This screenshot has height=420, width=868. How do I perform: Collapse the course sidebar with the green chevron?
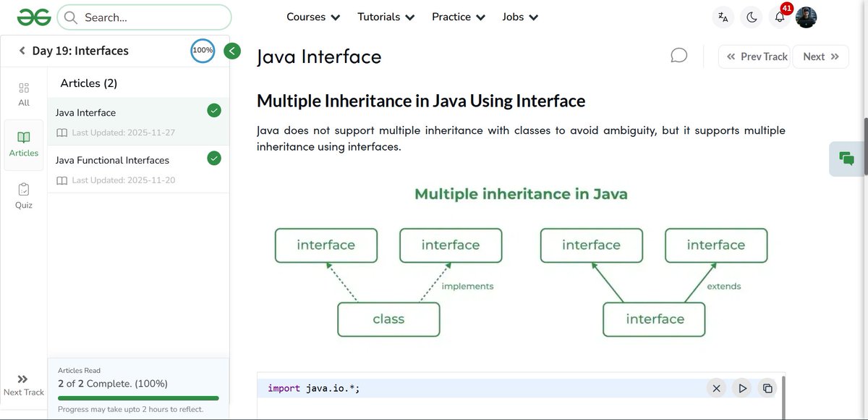231,51
